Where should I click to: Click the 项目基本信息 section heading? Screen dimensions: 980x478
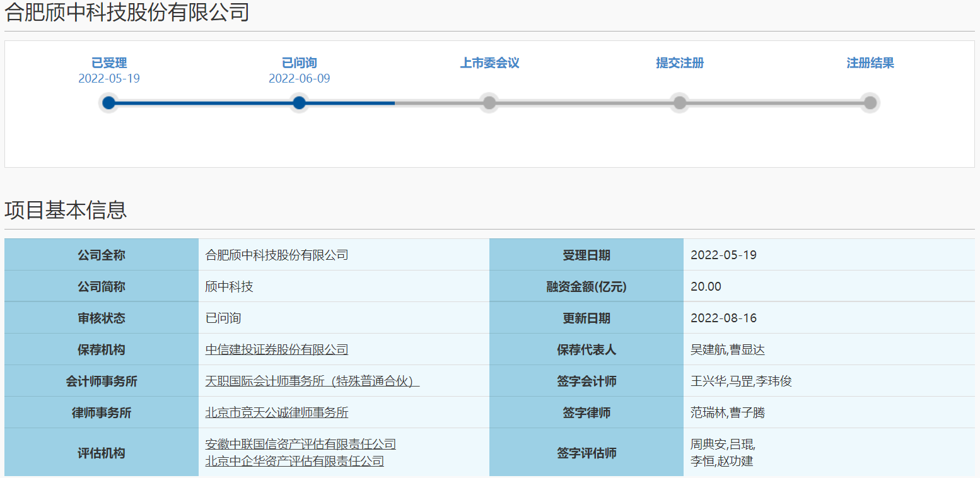[66, 210]
